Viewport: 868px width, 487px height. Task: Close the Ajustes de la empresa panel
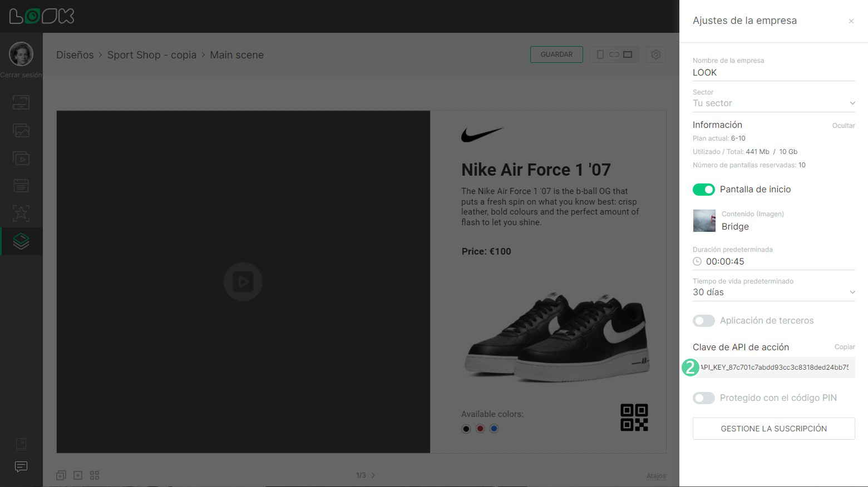pyautogui.click(x=851, y=21)
